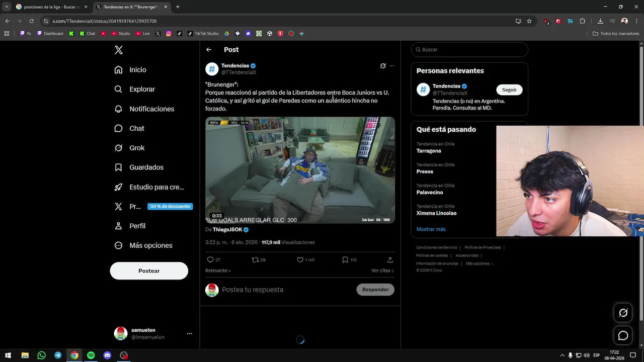The width and height of the screenshot is (644, 362).
Task: Open the Dashboard Twitch bookmark
Action: coord(50,34)
